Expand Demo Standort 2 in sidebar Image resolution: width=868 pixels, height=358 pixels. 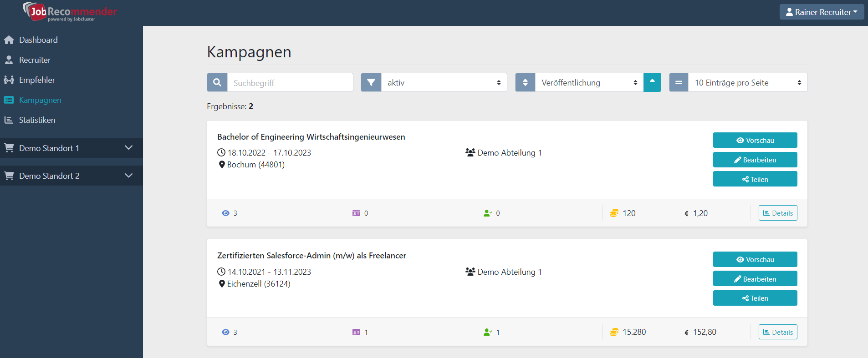[71, 176]
